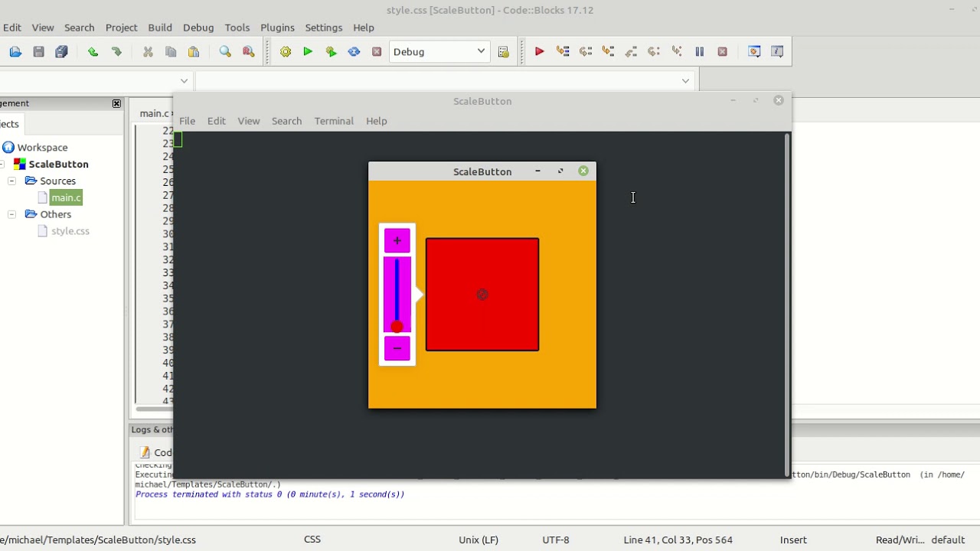Open the Code::Blocks View menu
The height and width of the screenshot is (551, 980).
(x=43, y=28)
